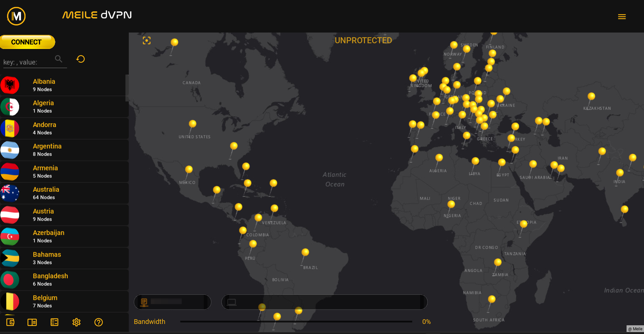Click the map pin above Peru
The height and width of the screenshot is (334, 644).
pos(253,244)
